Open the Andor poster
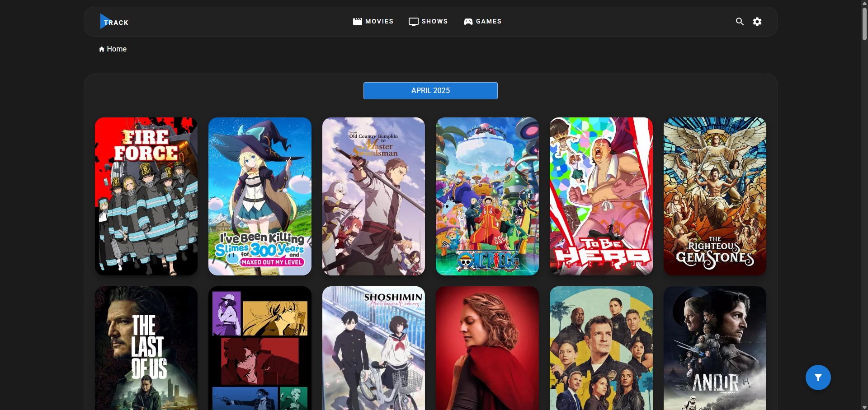 715,348
